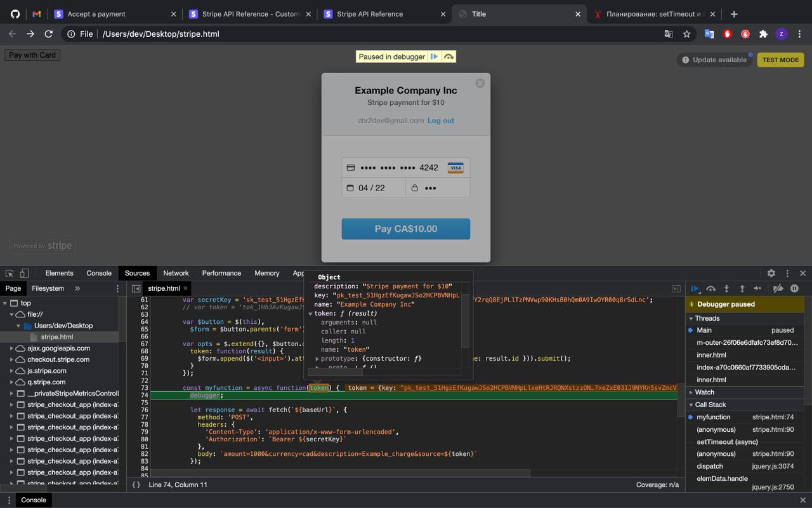Image resolution: width=812 pixels, height=508 pixels.
Task: Open DevTools Settings gear
Action: point(771,273)
